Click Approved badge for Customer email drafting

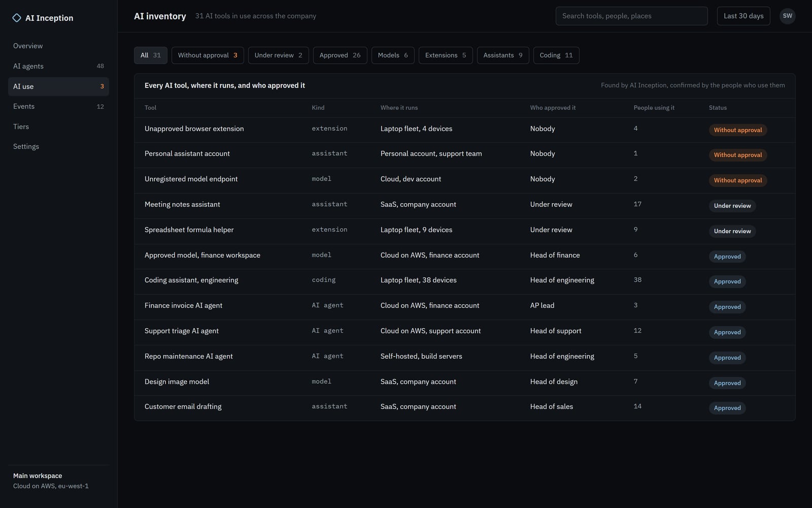(x=727, y=408)
